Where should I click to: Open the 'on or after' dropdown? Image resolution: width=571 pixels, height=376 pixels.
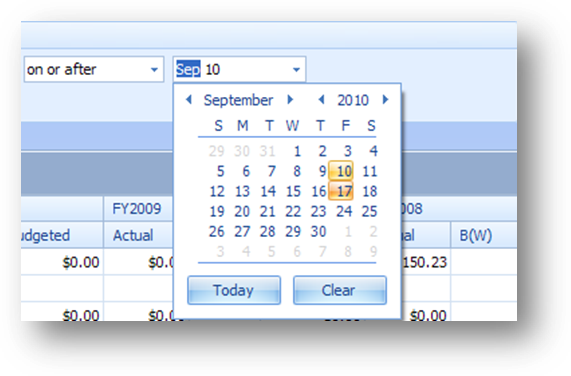point(154,70)
